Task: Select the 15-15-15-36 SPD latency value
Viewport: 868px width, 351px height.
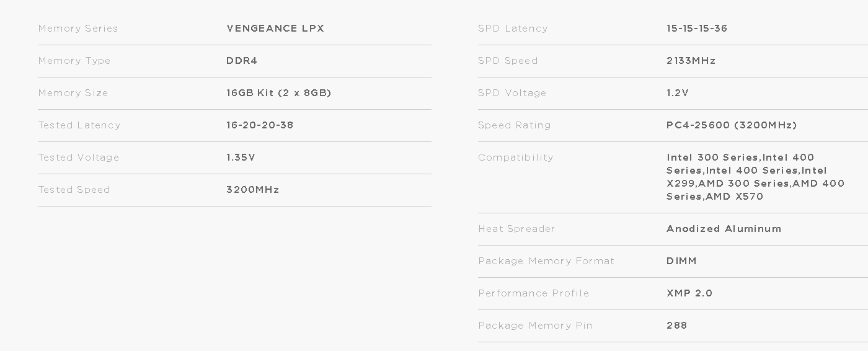Action: (697, 29)
